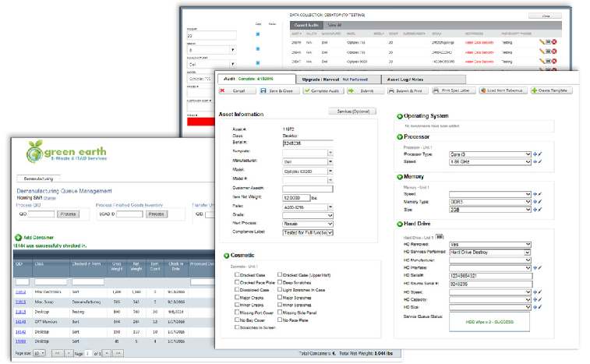590x364 pixels.
Task: Click the barcode icon on asset row 2848
Action: pyautogui.click(x=548, y=51)
